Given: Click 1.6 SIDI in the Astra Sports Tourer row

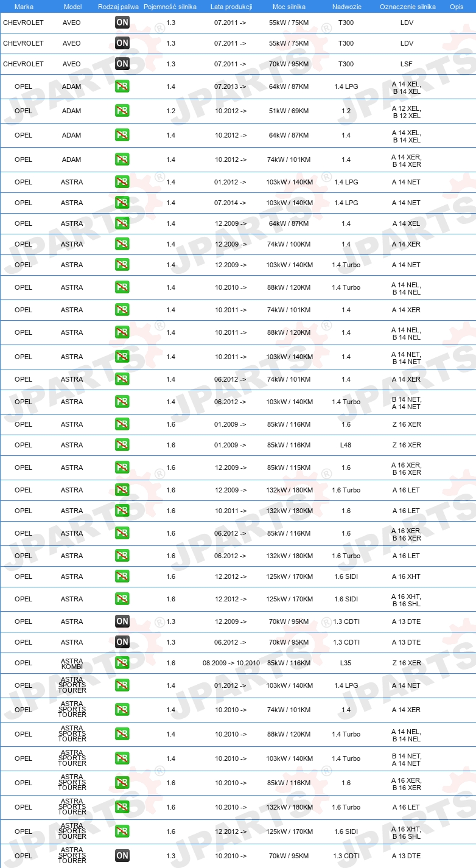Looking at the screenshot, I should [346, 831].
